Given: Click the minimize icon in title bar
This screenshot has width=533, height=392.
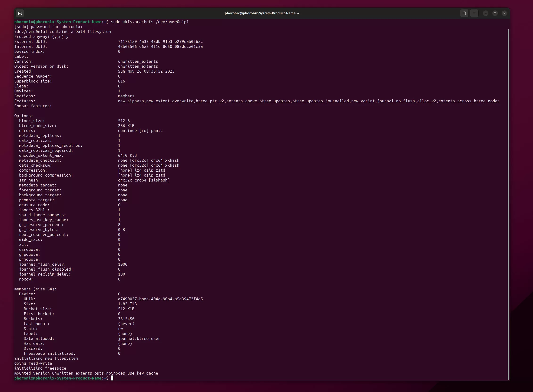Looking at the screenshot, I should coord(485,13).
